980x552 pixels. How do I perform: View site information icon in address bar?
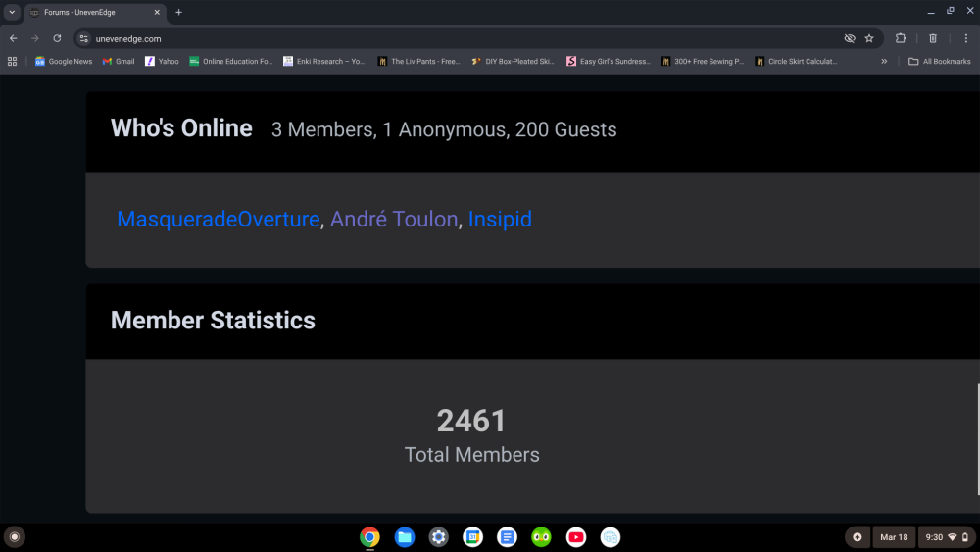tap(83, 39)
